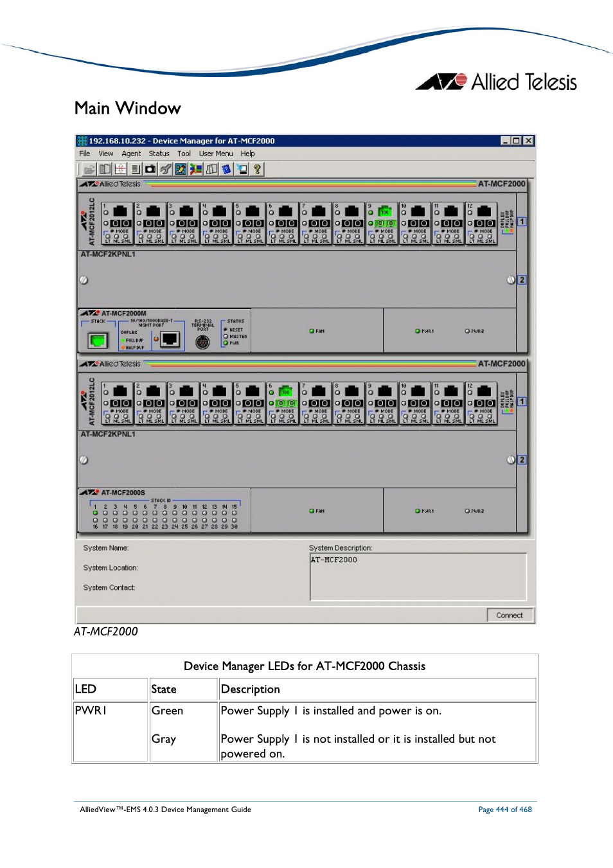Image resolution: width=613 pixels, height=868 pixels.
Task: Click the text list toolbar icon
Action: coord(135,169)
